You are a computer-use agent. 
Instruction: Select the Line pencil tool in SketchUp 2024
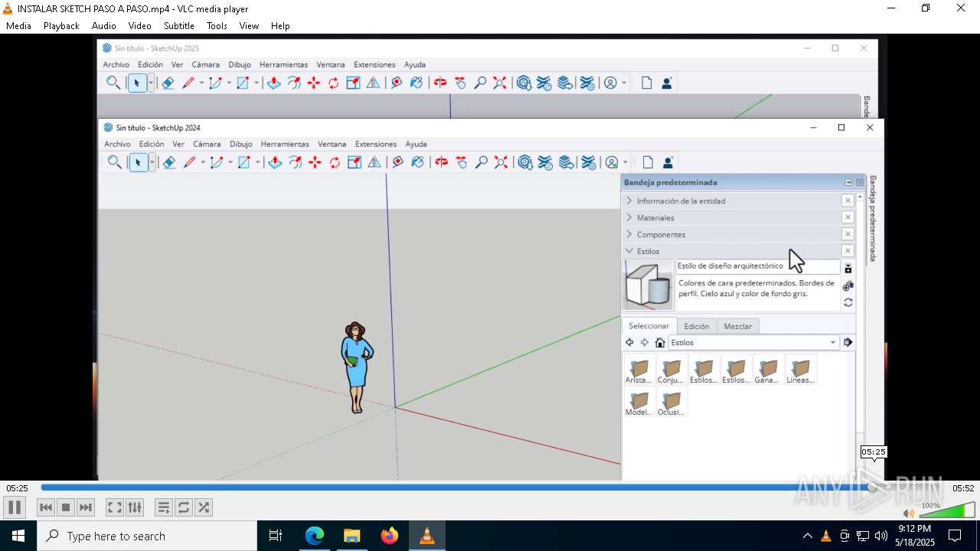189,162
